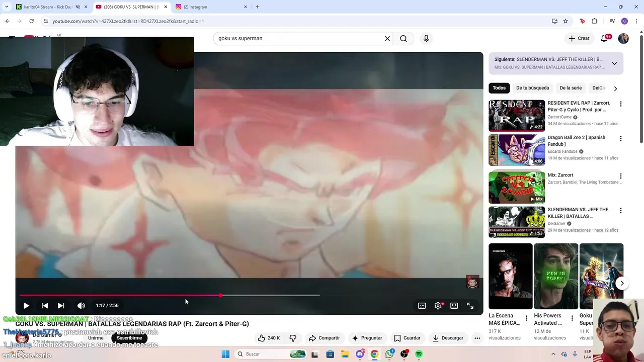Image resolution: width=644 pixels, height=362 pixels.
Task: Open options for Mix: Zarcort
Action: tap(621, 176)
